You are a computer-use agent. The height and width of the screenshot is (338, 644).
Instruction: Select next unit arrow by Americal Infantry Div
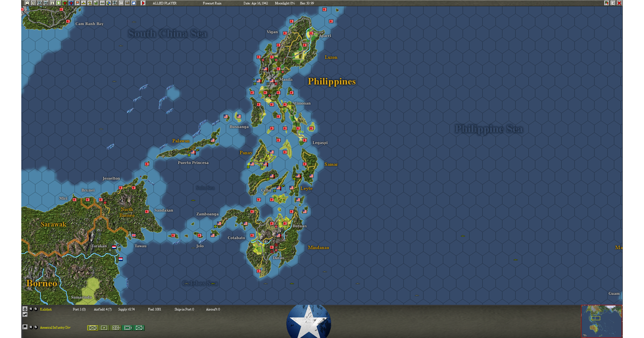[36, 327]
